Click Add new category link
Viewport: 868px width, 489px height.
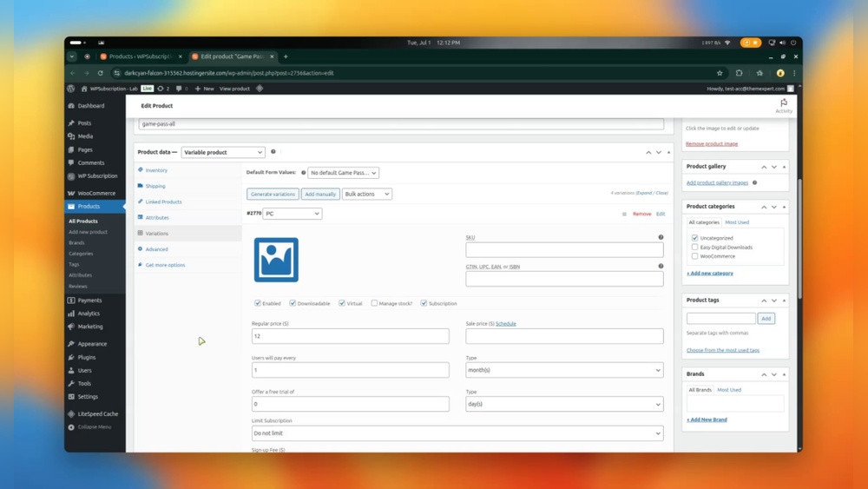click(710, 273)
